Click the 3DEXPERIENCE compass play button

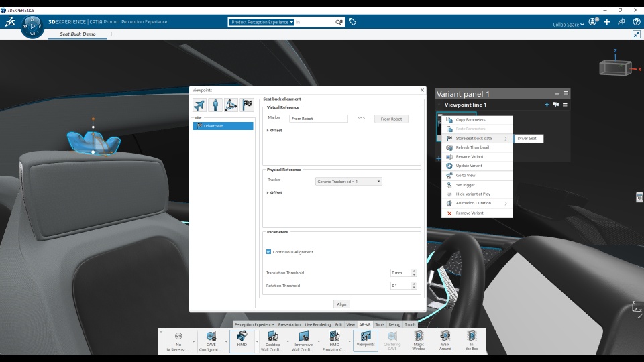point(33,26)
